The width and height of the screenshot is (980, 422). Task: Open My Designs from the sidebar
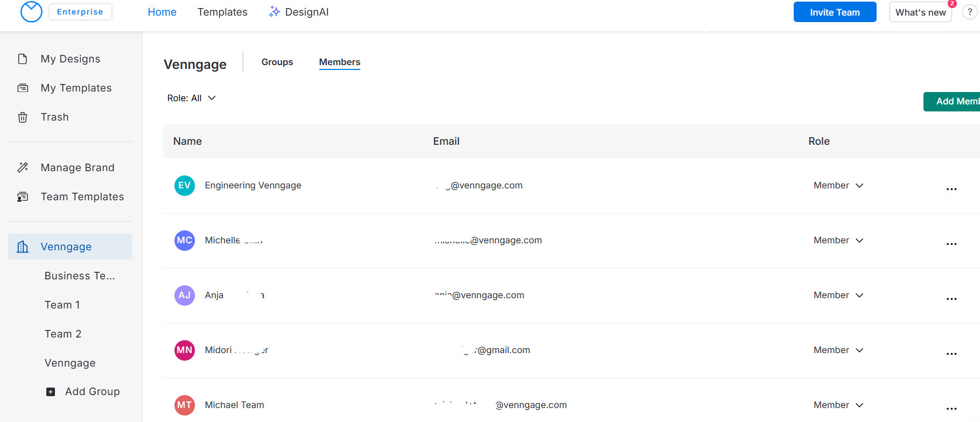[70, 59]
